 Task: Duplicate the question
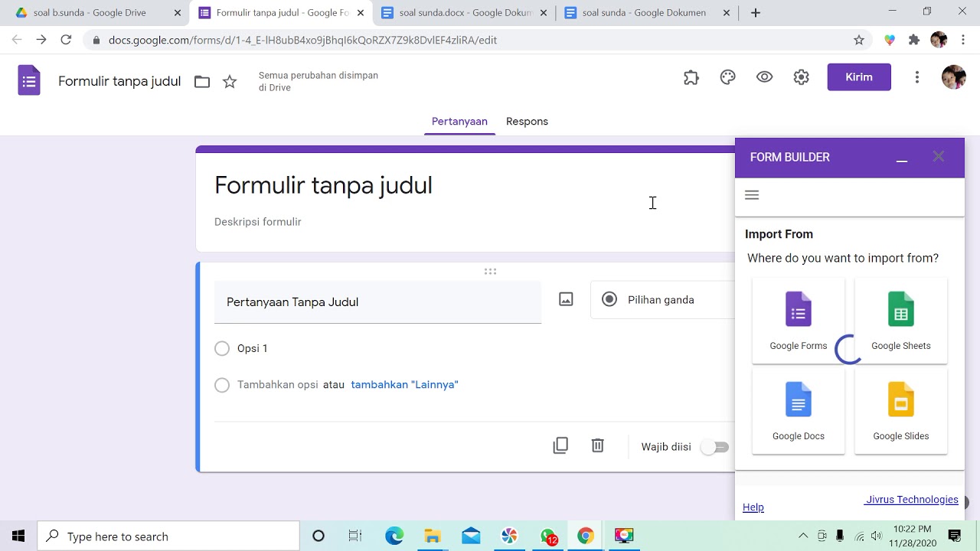(560, 445)
